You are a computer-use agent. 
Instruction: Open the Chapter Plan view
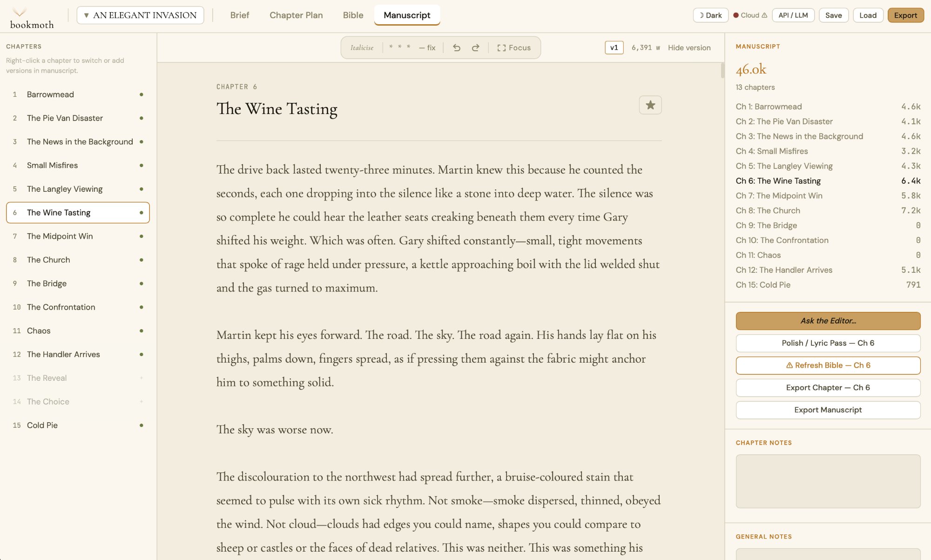pos(296,15)
